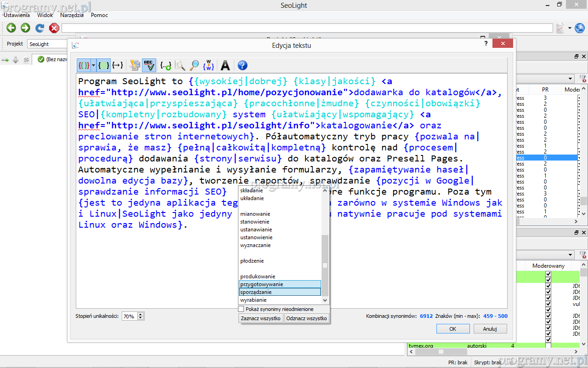Click the green-filled braces toolbar icon
Image resolution: width=588 pixels, height=368 pixels.
(x=103, y=65)
